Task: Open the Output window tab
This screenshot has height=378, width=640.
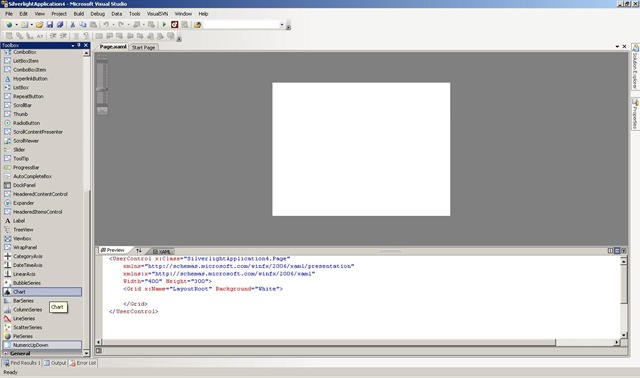Action: (55, 363)
